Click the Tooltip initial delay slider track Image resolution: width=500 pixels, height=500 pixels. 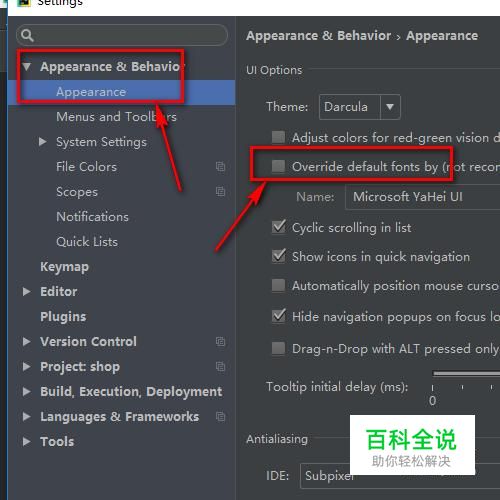tap(466, 374)
